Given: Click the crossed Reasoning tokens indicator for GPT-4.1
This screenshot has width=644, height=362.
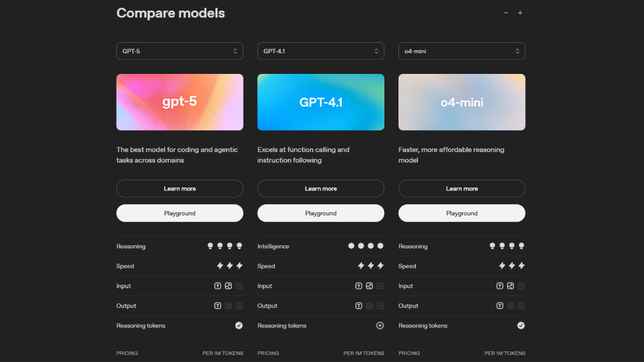Looking at the screenshot, I should point(380,325).
